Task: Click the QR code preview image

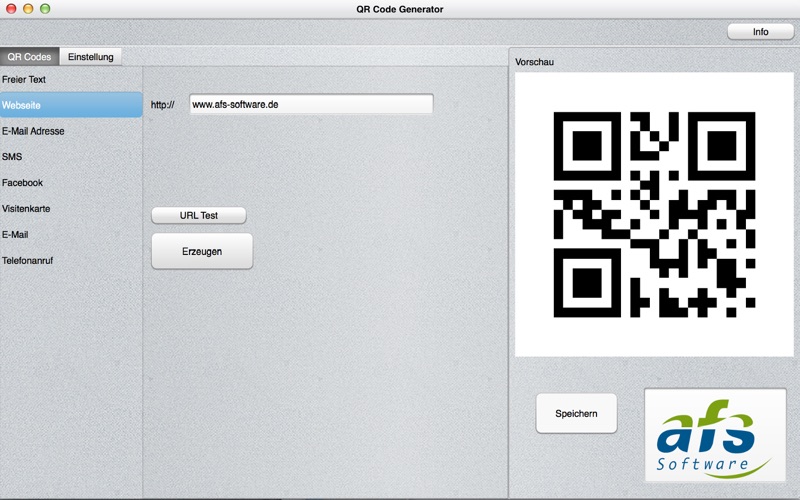Action: point(654,214)
